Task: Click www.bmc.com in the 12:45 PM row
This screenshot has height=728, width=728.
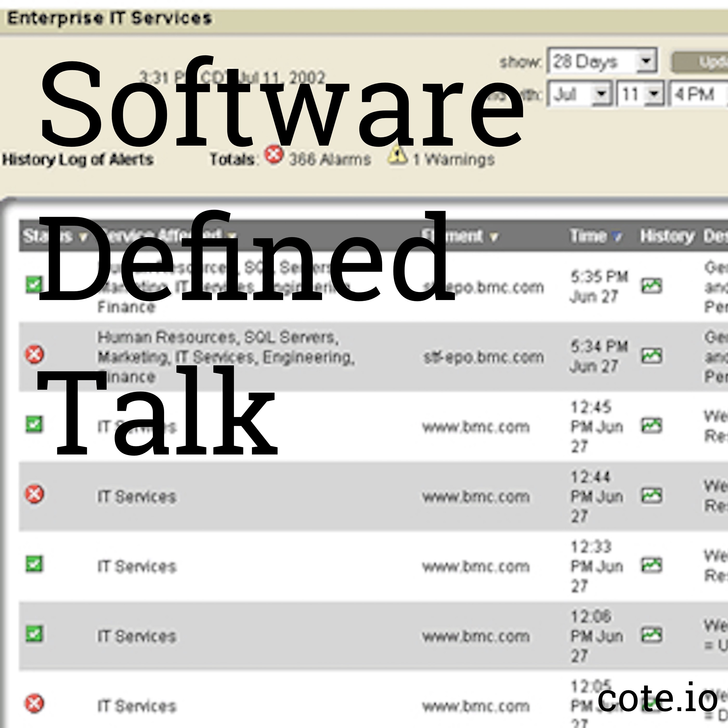Action: pos(476,427)
